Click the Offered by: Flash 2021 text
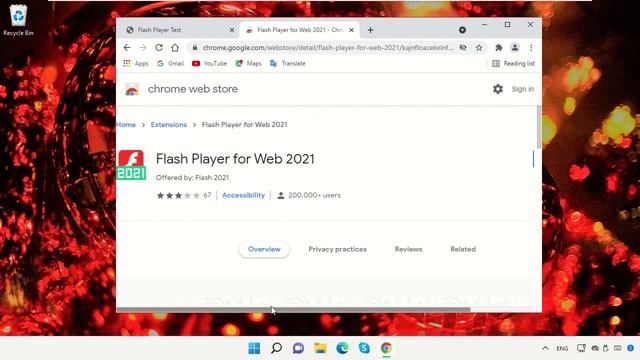Viewport: 640px width, 360px height. pos(192,178)
